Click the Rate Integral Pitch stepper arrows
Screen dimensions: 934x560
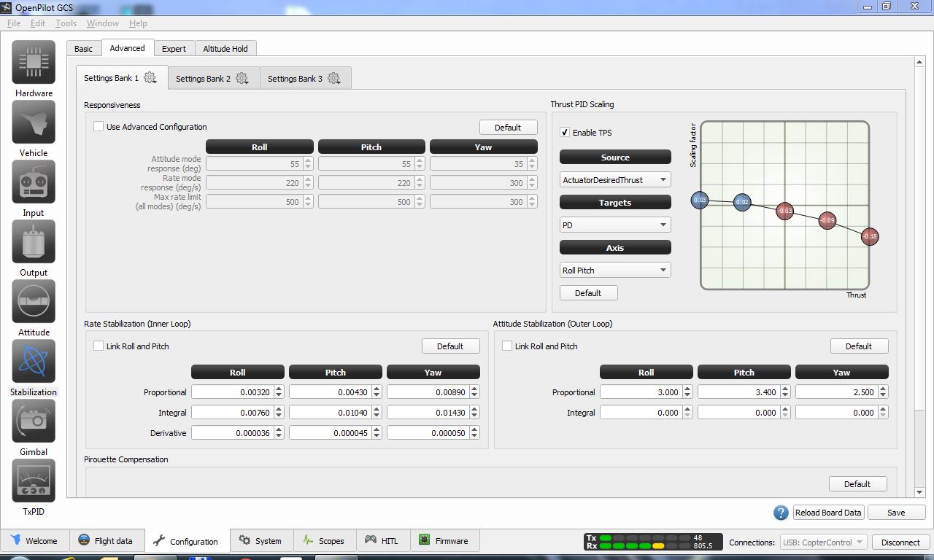tap(377, 412)
